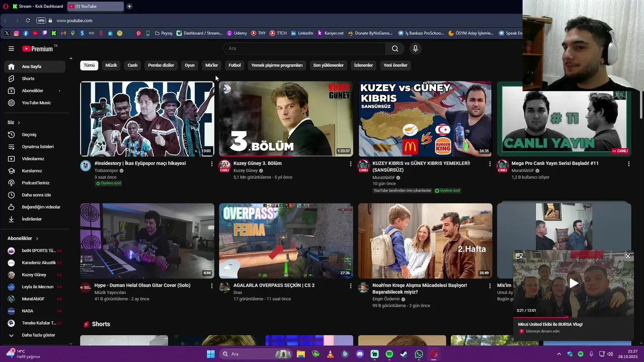Viewport: 644px width, 362px height.
Task: Open options for Hype Duman cover video
Action: click(211, 286)
